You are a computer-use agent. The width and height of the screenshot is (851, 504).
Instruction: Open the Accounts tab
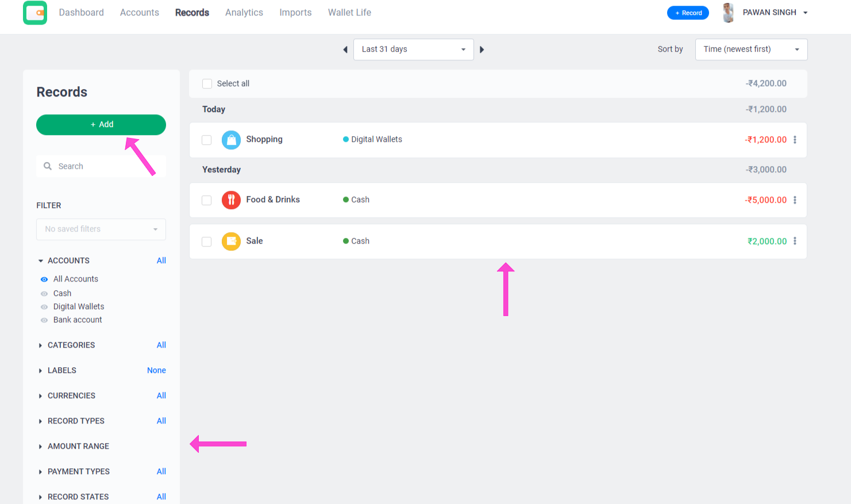point(140,13)
